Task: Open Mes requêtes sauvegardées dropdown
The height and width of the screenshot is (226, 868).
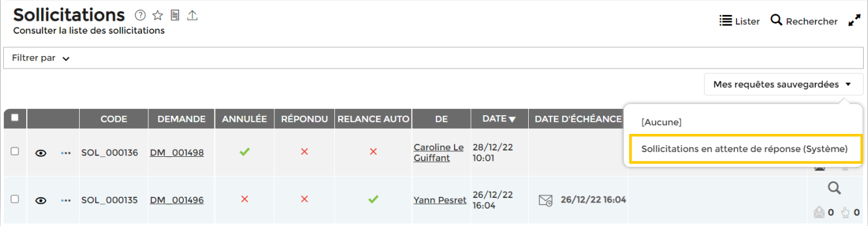Action: [x=783, y=85]
